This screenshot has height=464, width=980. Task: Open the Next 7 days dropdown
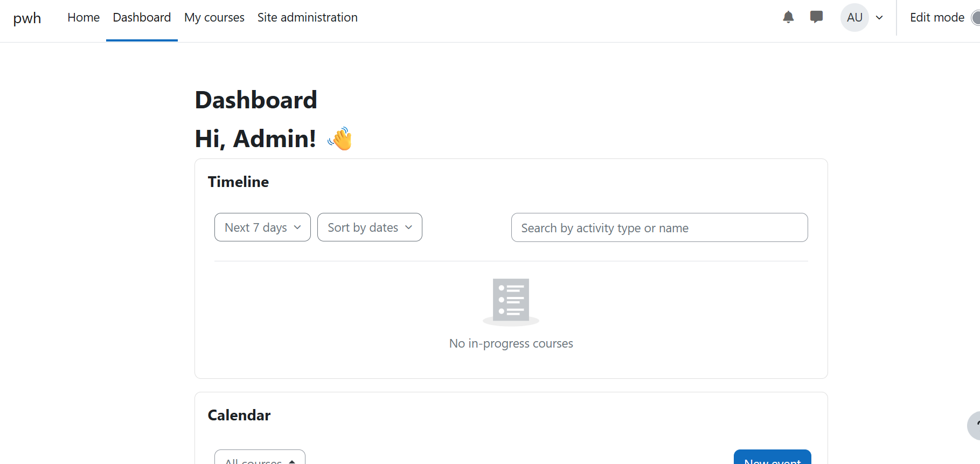[262, 227]
